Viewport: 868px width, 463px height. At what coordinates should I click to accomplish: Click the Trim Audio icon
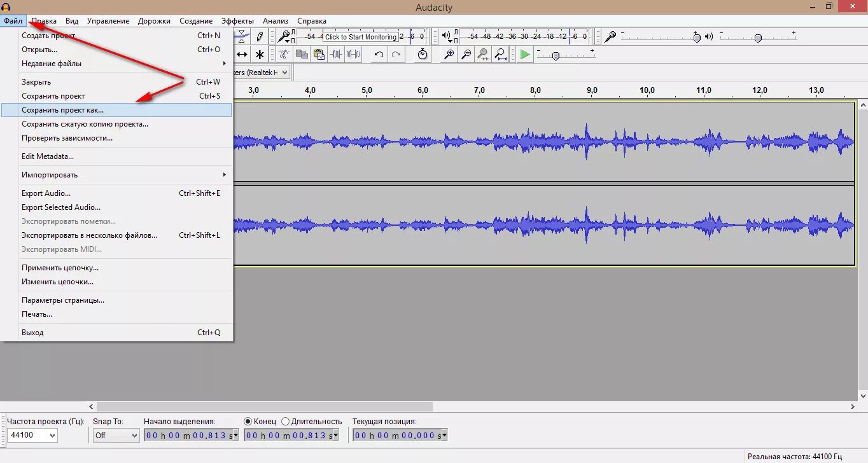[x=336, y=55]
